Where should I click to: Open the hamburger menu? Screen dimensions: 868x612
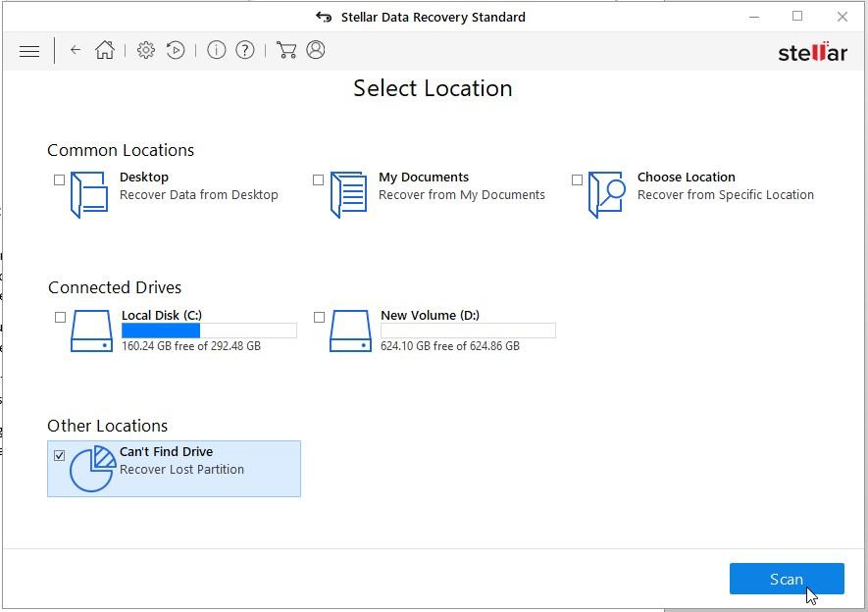(x=29, y=51)
